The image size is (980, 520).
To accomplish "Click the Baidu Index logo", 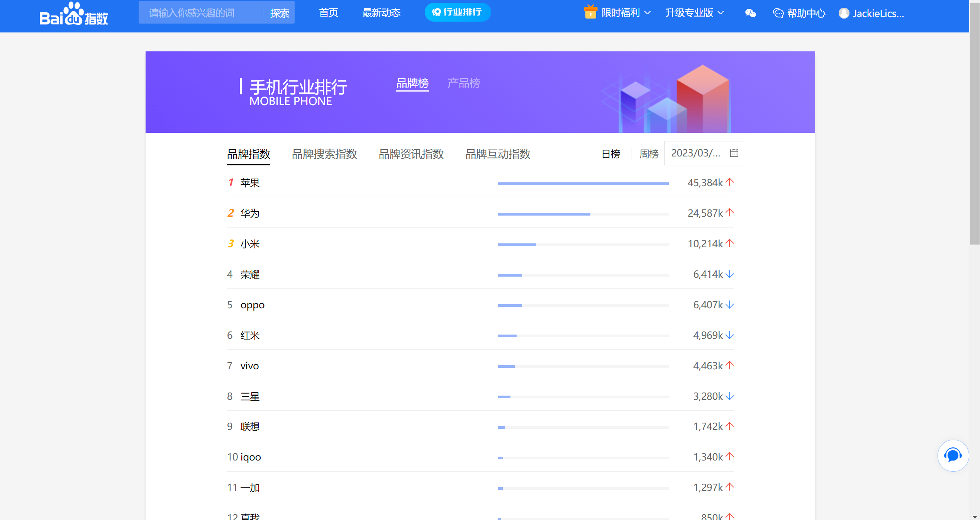I will pos(73,14).
